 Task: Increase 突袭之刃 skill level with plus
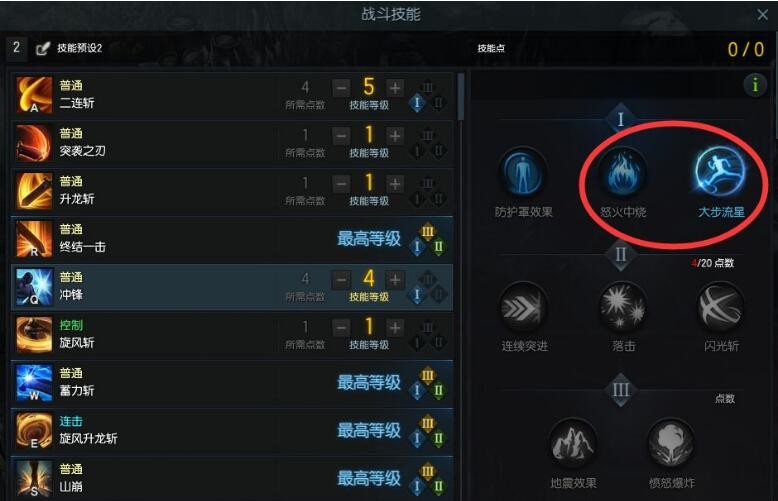point(395,136)
